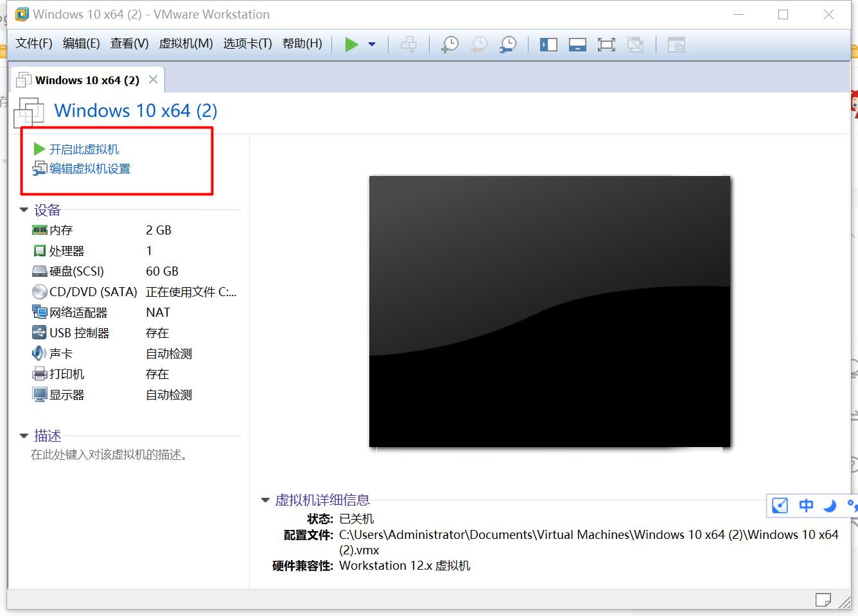Screen dimensions: 858x616
Task: Click 开启此虚拟机 to power on
Action: (84, 150)
